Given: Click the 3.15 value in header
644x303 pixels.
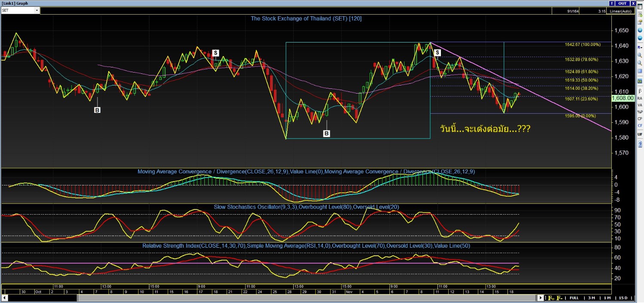Looking at the screenshot, I should pyautogui.click(x=602, y=11).
